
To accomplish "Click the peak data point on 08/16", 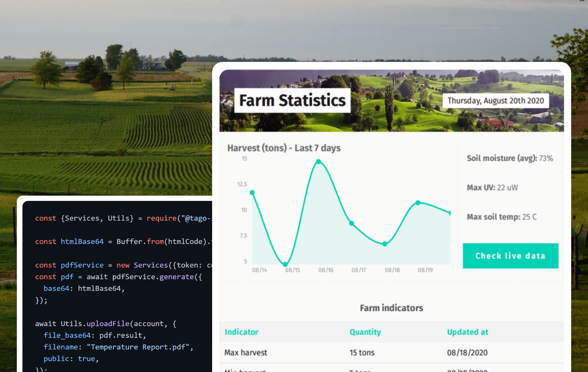I will click(x=319, y=161).
